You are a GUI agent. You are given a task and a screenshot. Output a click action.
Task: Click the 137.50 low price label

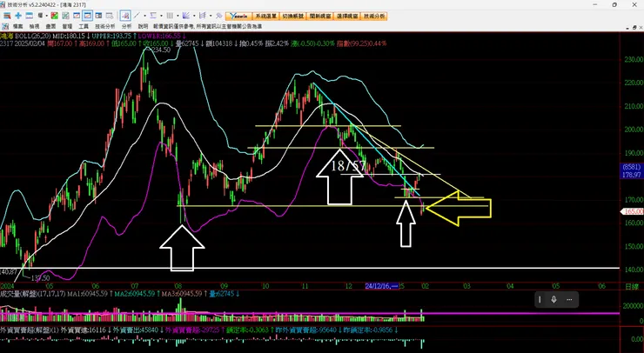point(40,278)
